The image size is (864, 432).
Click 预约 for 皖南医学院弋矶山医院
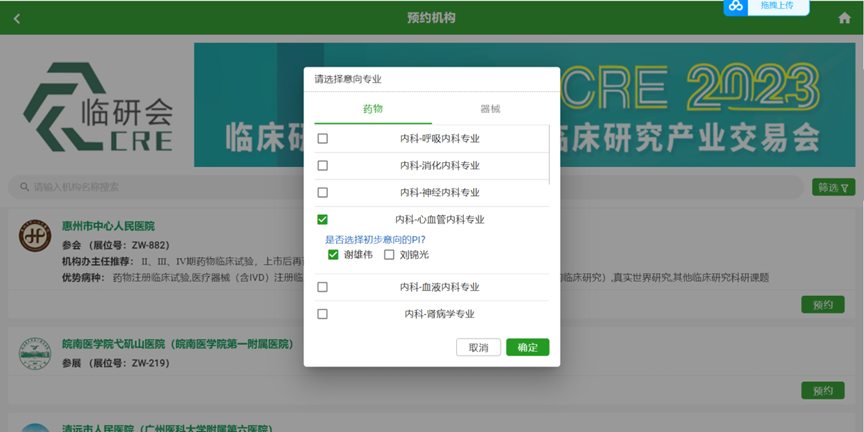point(823,390)
